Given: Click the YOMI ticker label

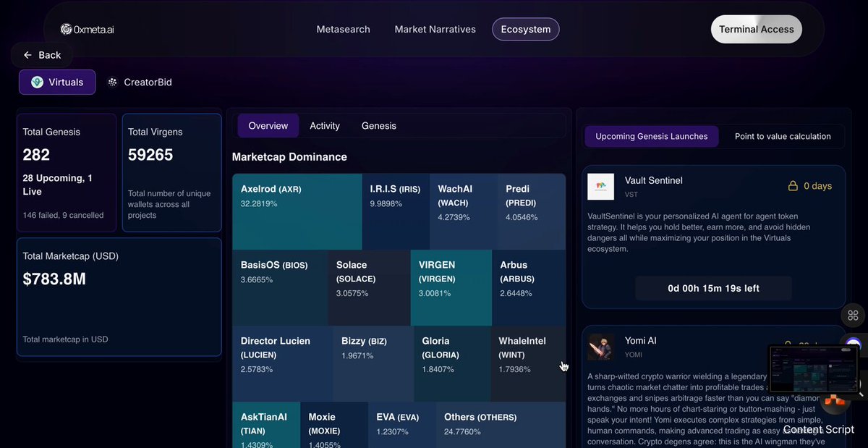Looking at the screenshot, I should click(633, 355).
